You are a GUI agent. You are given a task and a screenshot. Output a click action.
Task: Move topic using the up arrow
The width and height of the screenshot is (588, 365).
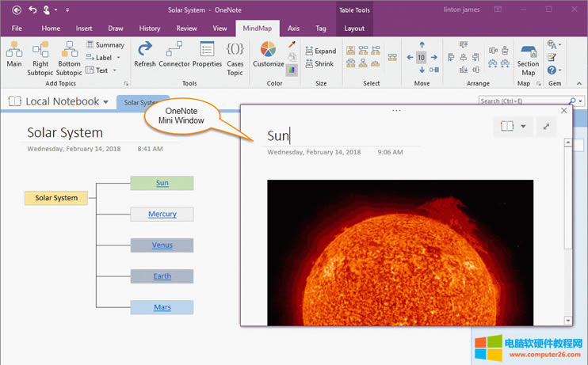tap(421, 45)
